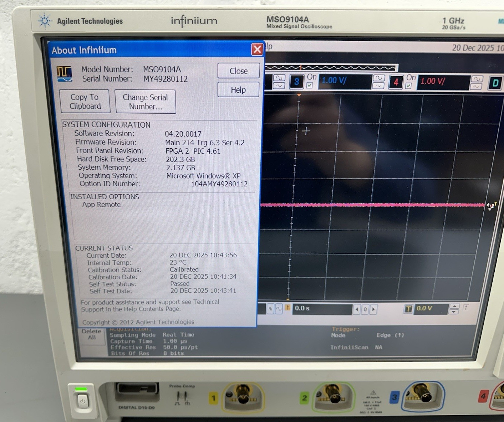Click App Remote under Installed Options
This screenshot has height=422, width=504.
[101, 205]
